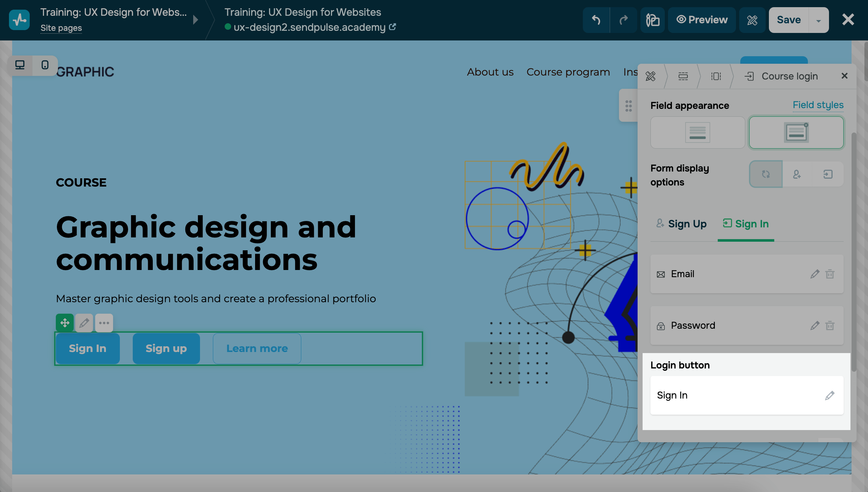This screenshot has width=868, height=492.
Task: Edit the Email field pencil icon
Action: (x=815, y=274)
